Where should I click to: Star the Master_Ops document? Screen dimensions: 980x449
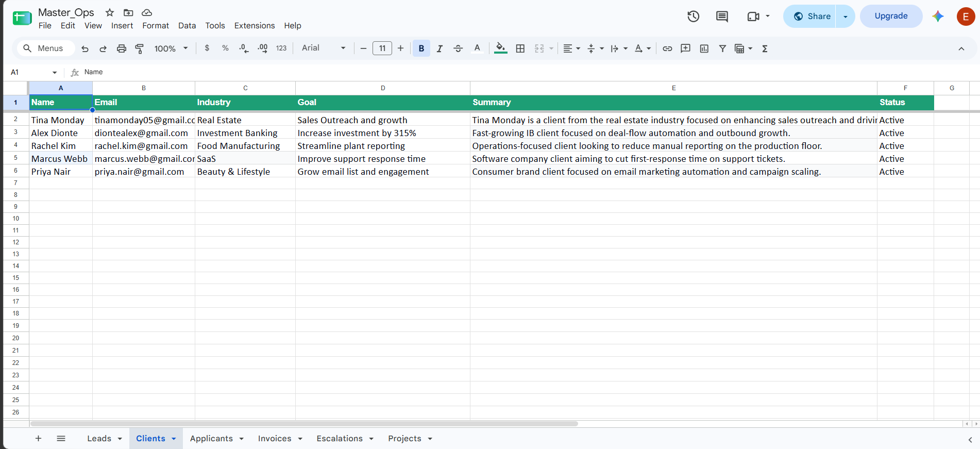(110, 12)
